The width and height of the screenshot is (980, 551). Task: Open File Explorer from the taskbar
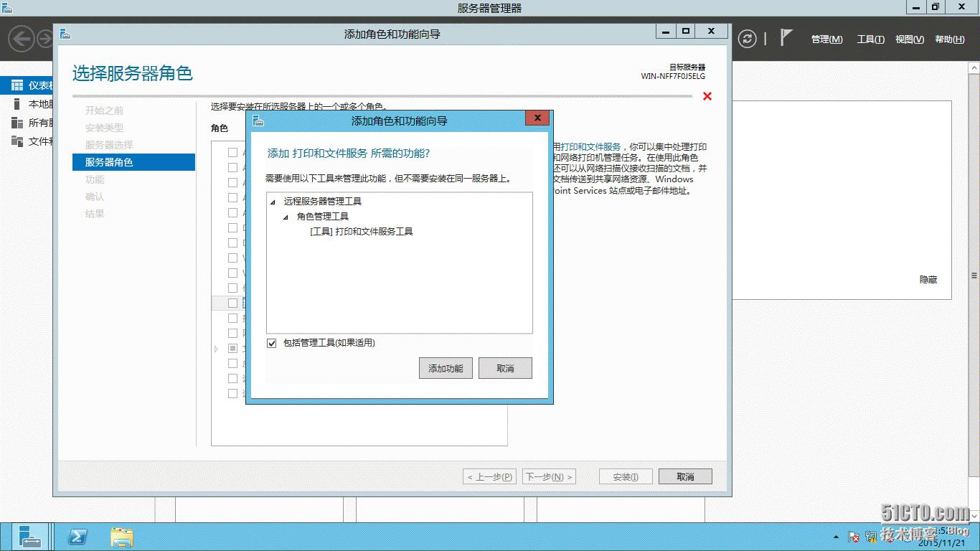coord(122,537)
